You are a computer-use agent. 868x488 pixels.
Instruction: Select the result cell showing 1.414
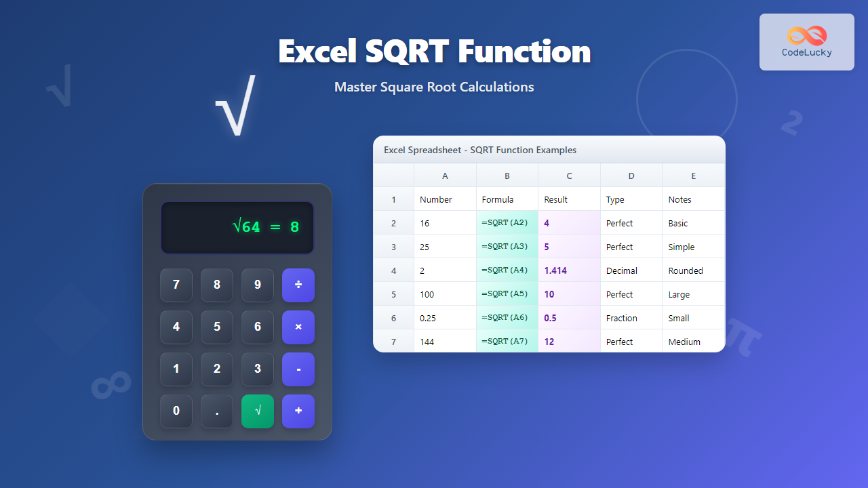click(x=569, y=270)
